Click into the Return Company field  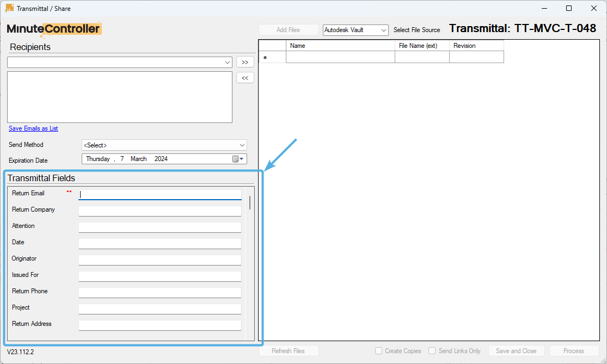point(160,211)
